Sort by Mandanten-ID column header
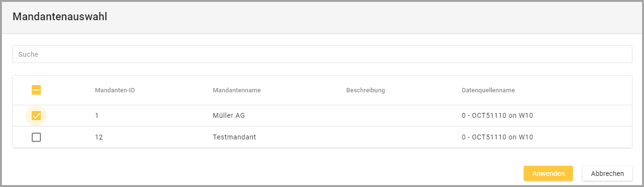Viewport: 644px width, 187px height. [114, 90]
